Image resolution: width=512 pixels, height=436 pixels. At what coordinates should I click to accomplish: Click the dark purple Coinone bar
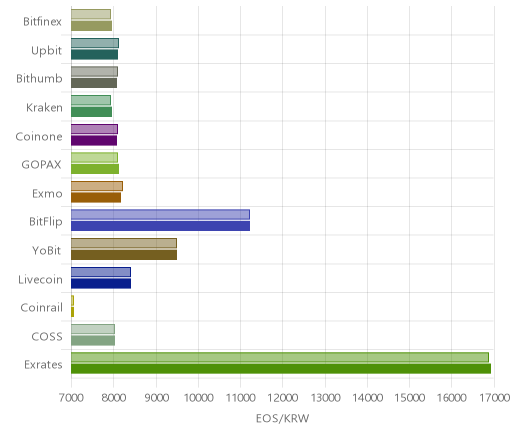94,140
